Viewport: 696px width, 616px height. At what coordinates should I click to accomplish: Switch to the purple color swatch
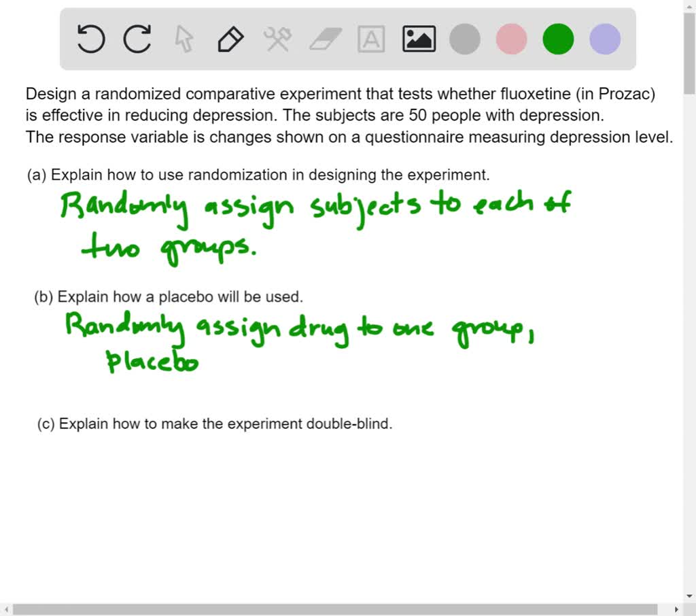604,39
